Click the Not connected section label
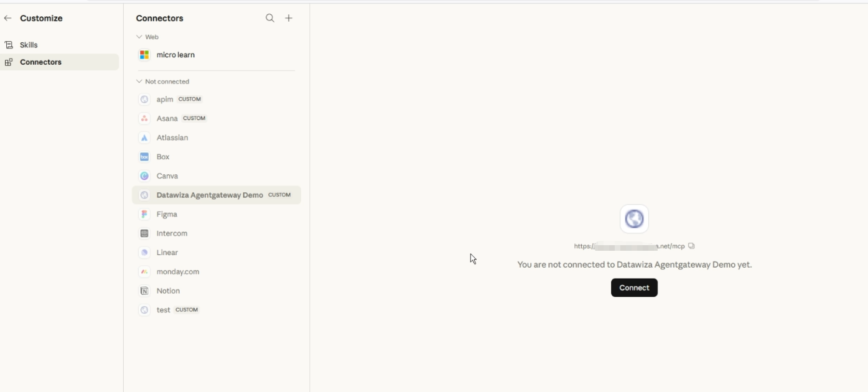Screen dimensions: 868x392 [x=167, y=82]
